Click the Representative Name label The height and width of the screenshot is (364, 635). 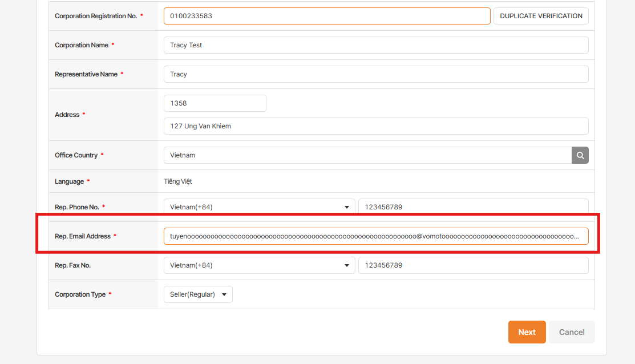click(x=86, y=74)
